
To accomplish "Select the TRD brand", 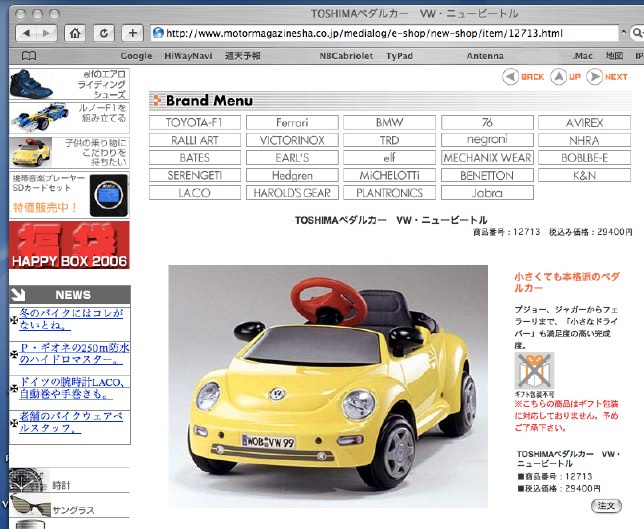I will 389,140.
